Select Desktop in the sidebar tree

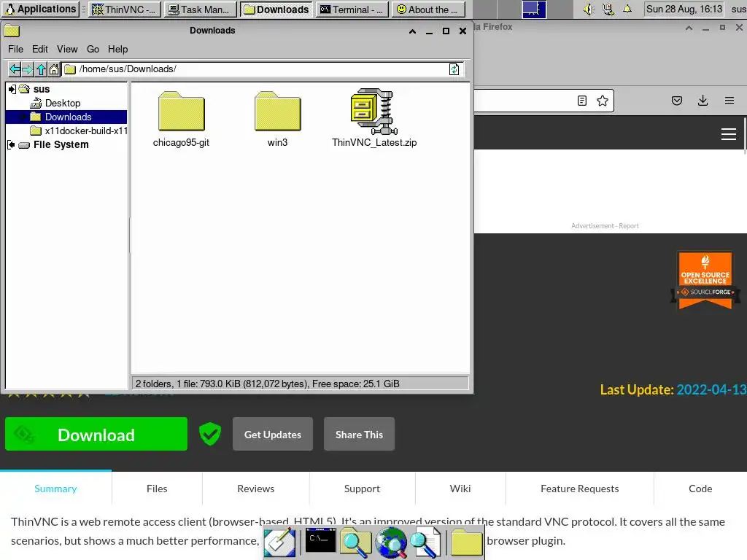pyautogui.click(x=63, y=104)
